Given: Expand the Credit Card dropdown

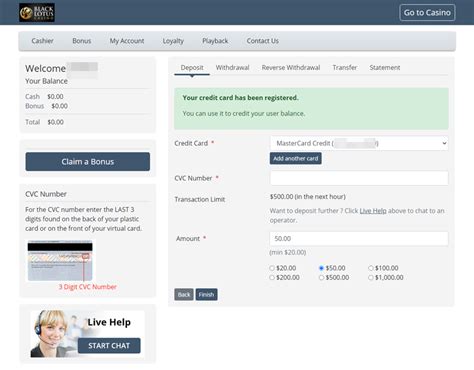Looking at the screenshot, I should 359,143.
